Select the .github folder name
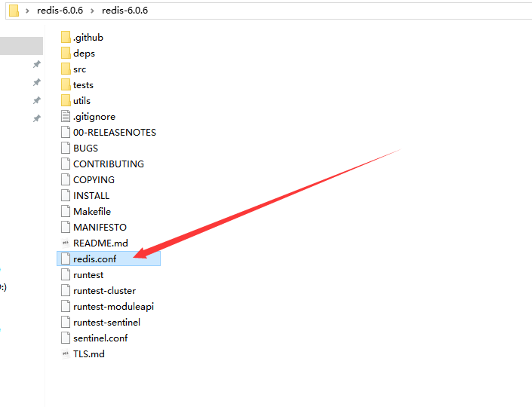The image size is (532, 407). 88,38
